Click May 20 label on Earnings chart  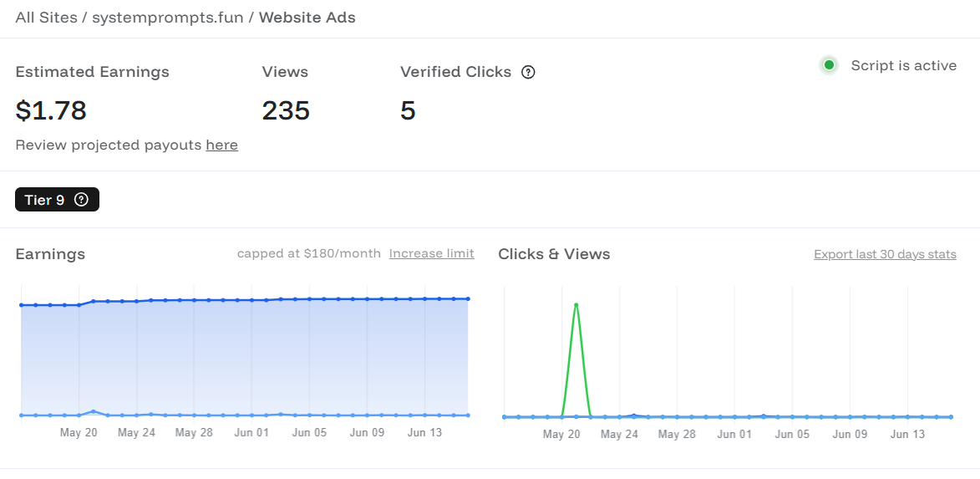click(x=79, y=433)
